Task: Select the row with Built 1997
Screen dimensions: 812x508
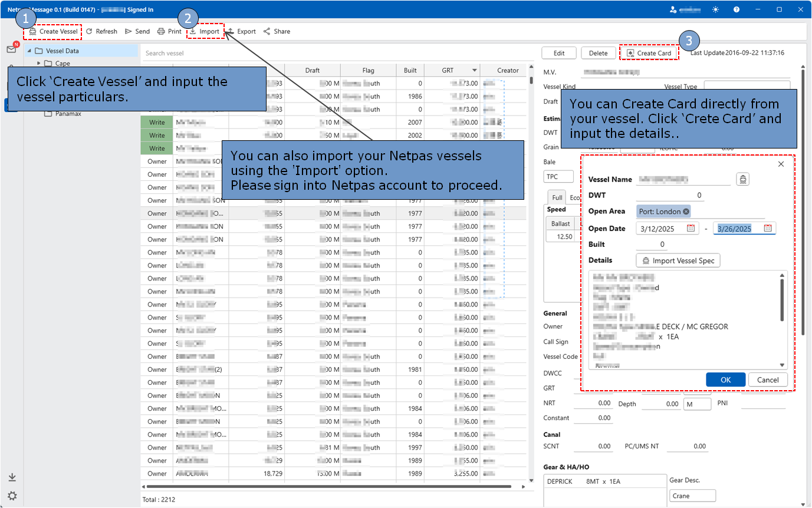Action: (x=333, y=447)
